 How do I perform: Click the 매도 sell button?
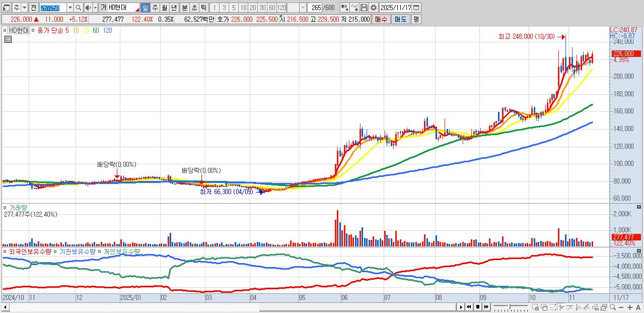coord(400,19)
